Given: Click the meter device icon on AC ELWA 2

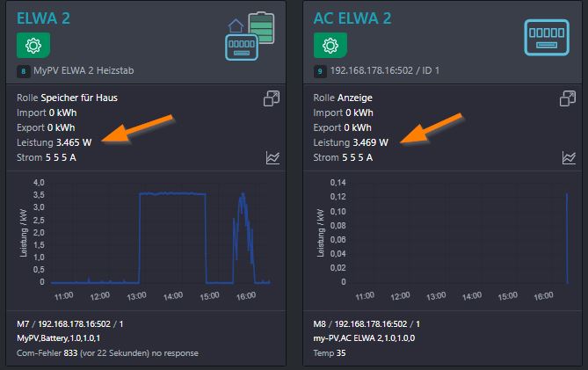Looking at the screenshot, I should [547, 38].
